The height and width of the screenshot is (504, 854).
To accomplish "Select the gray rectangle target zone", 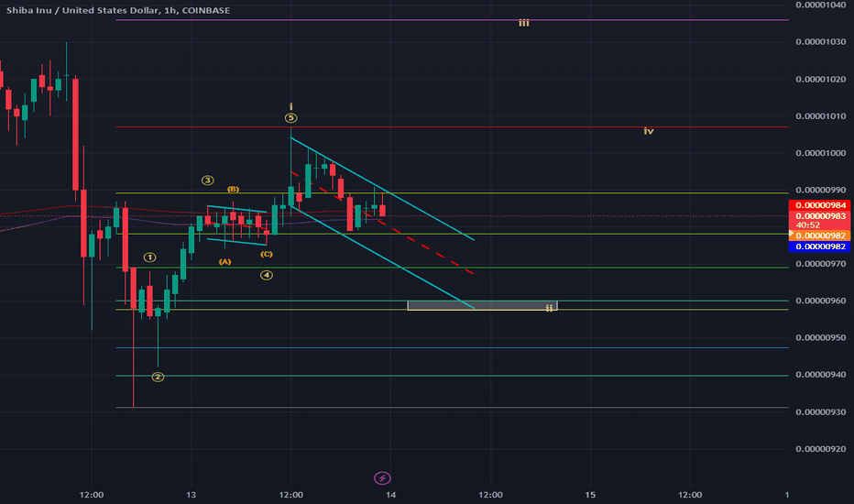I will 482,306.
